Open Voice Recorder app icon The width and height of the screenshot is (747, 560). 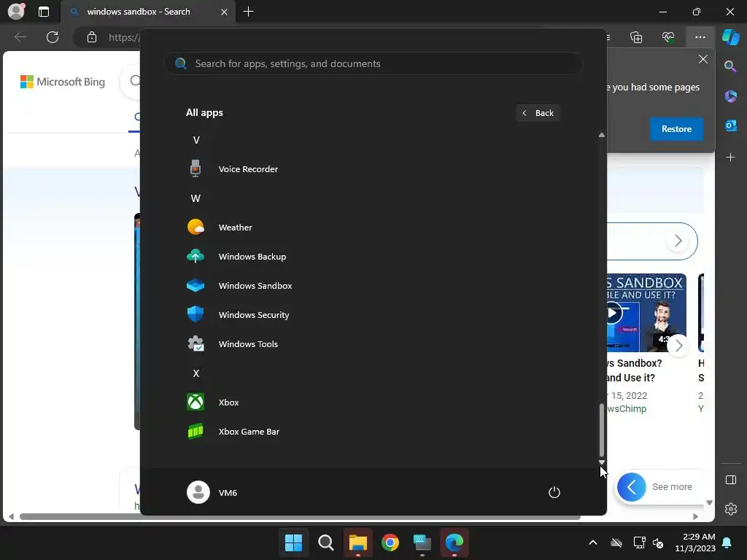tap(196, 169)
